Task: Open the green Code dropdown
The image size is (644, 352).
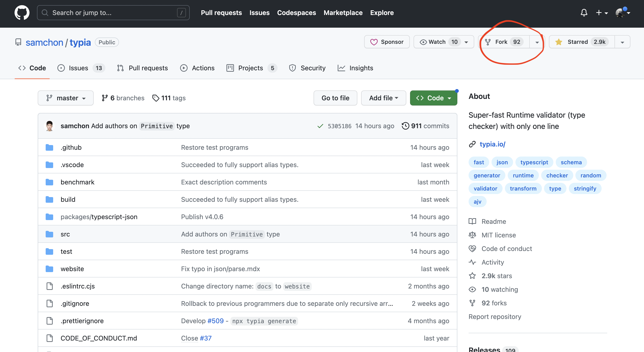Action: 433,98
